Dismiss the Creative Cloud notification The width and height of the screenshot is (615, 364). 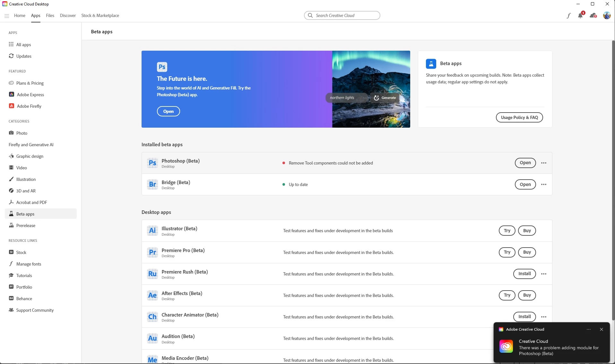[602, 329]
